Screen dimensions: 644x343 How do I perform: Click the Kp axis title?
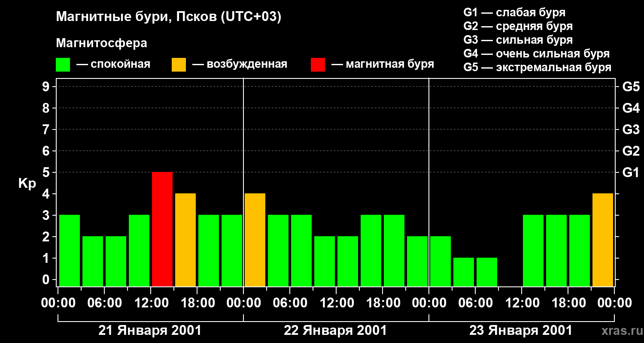(27, 184)
